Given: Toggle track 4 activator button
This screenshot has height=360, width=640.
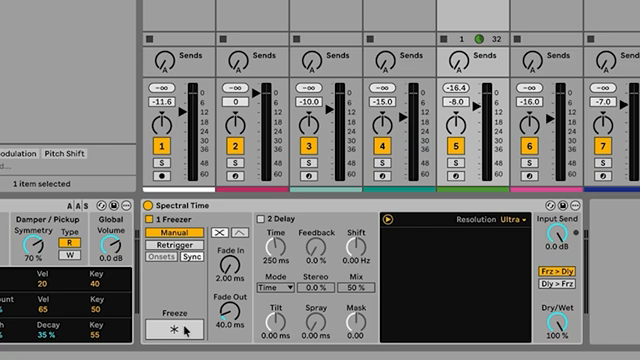Looking at the screenshot, I should coord(382,146).
